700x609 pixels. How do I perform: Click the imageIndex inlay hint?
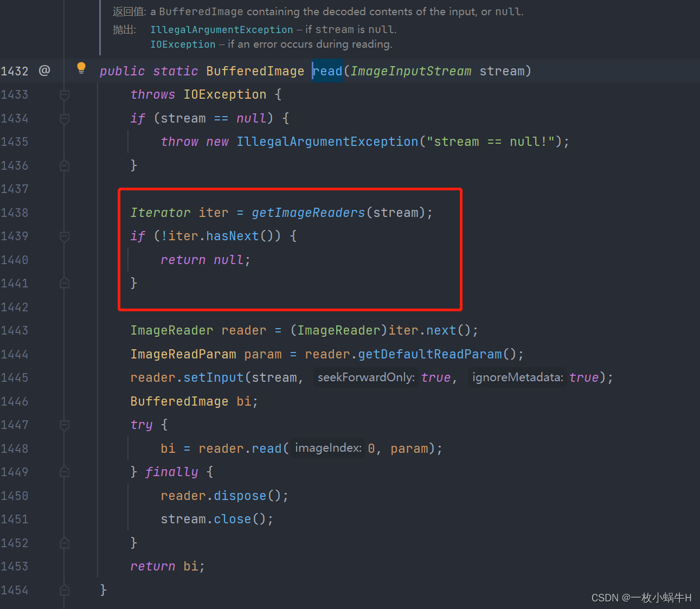328,448
